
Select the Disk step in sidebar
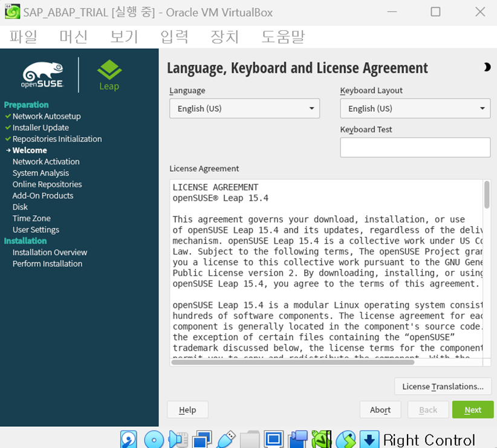(20, 207)
